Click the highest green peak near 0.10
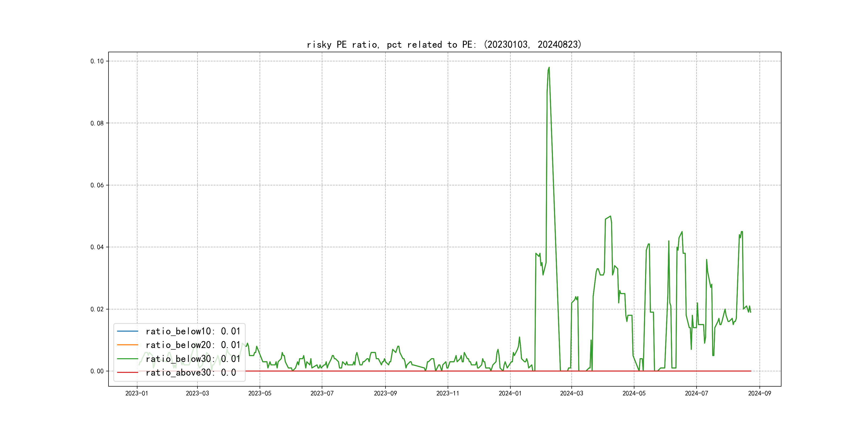The width and height of the screenshot is (868, 434). click(549, 68)
